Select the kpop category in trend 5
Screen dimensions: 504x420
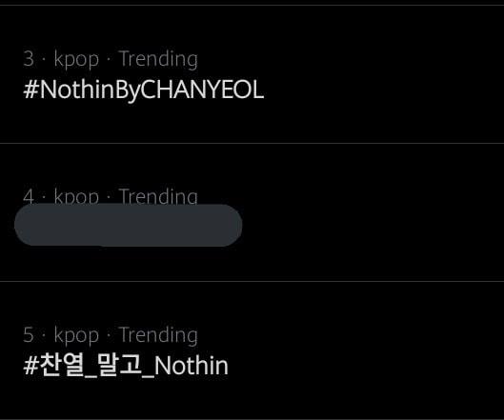coord(76,336)
